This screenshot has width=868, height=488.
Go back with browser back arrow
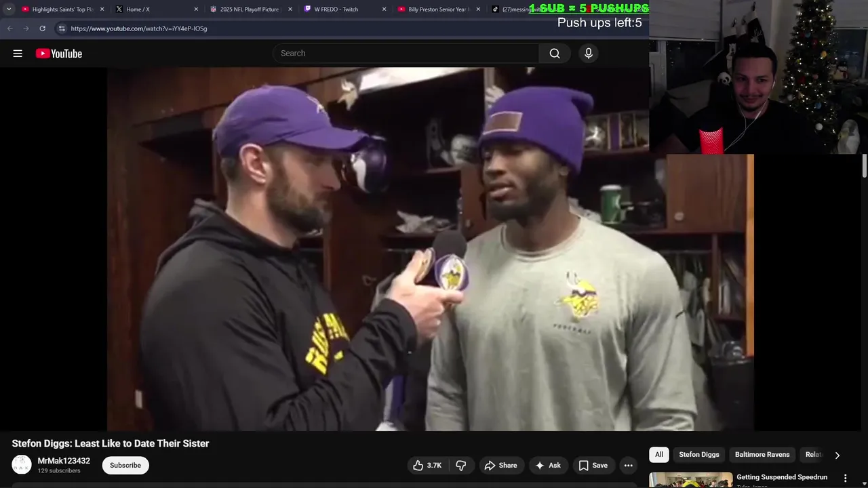click(9, 28)
